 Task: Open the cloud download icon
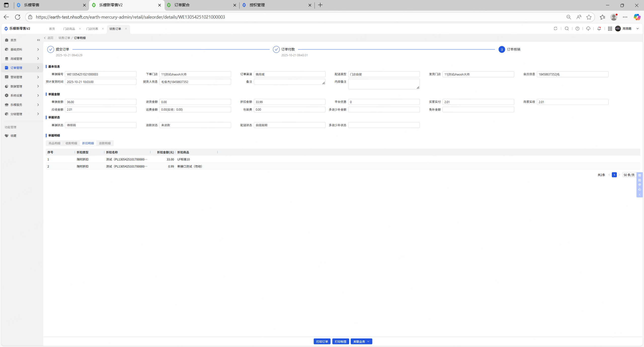(x=588, y=29)
